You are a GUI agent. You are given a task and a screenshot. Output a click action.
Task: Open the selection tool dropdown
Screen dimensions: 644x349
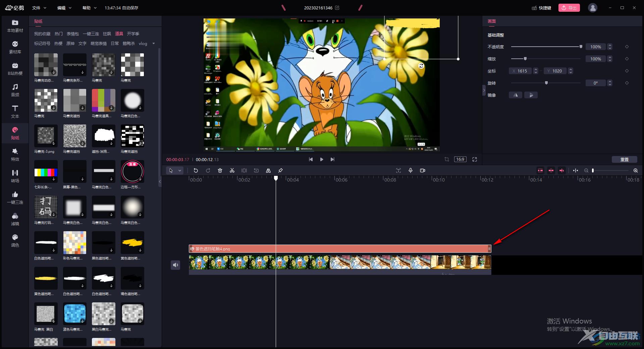pyautogui.click(x=180, y=170)
